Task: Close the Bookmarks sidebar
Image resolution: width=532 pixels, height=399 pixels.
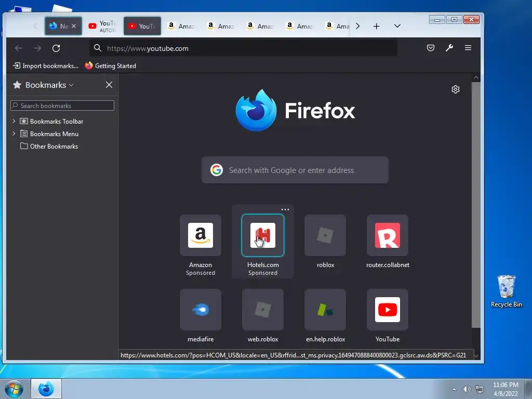Action: 109,85
